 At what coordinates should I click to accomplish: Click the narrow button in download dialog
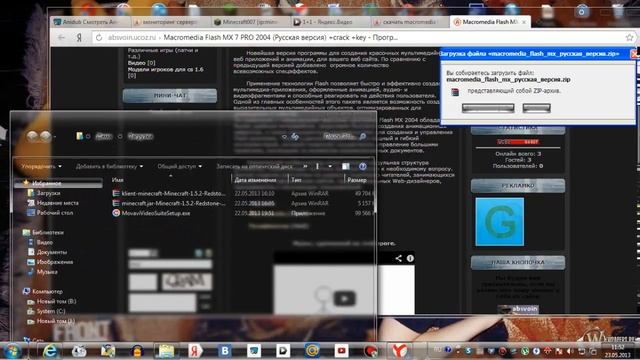click(536, 108)
